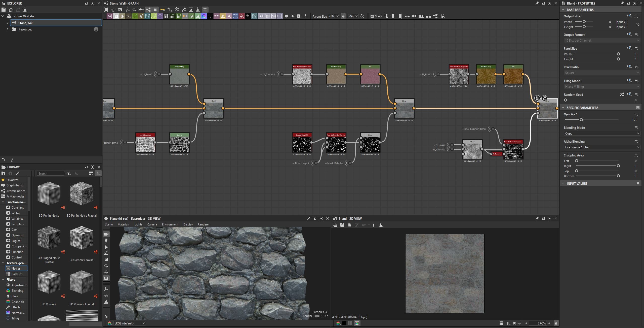Open the Environment menu in 3D view

coord(170,224)
